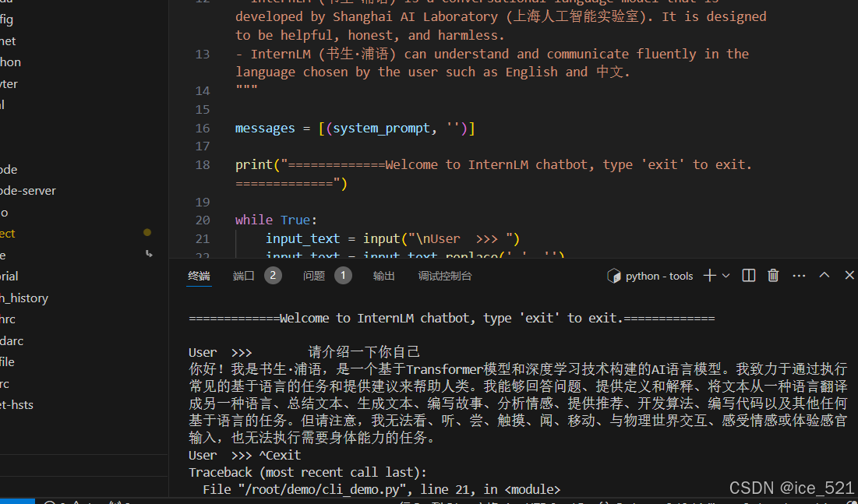Click 'Shanghai AI Laboratory' in the comment
Screen dimensions: 858x504
tap(415, 17)
